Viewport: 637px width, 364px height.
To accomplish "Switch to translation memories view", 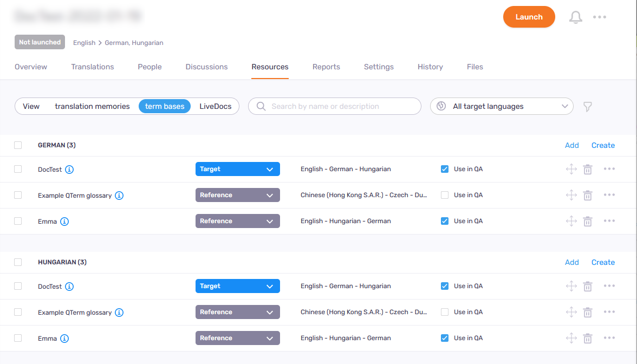I will point(92,107).
